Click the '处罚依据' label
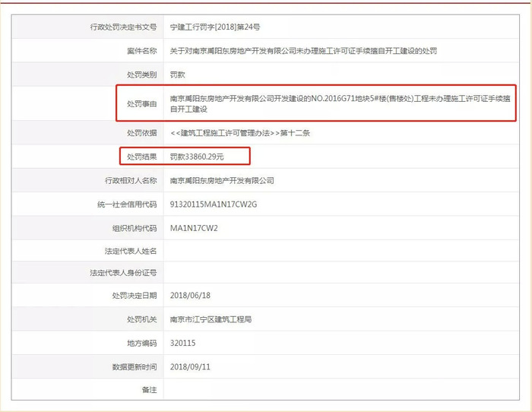 142,133
